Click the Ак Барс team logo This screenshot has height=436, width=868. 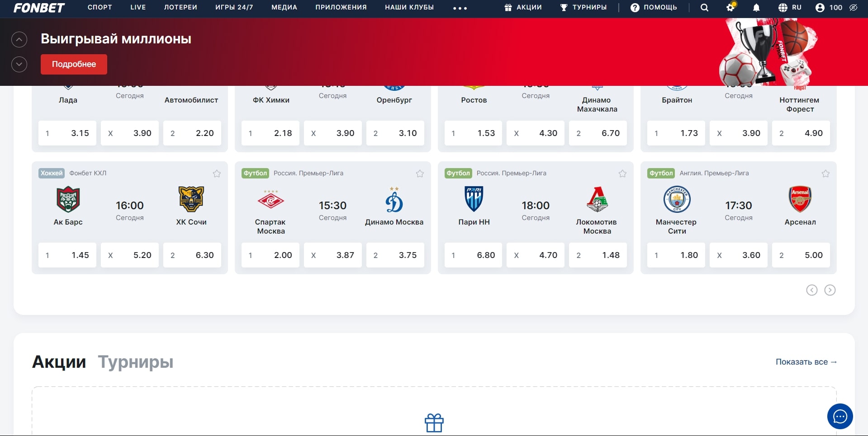[x=68, y=199]
